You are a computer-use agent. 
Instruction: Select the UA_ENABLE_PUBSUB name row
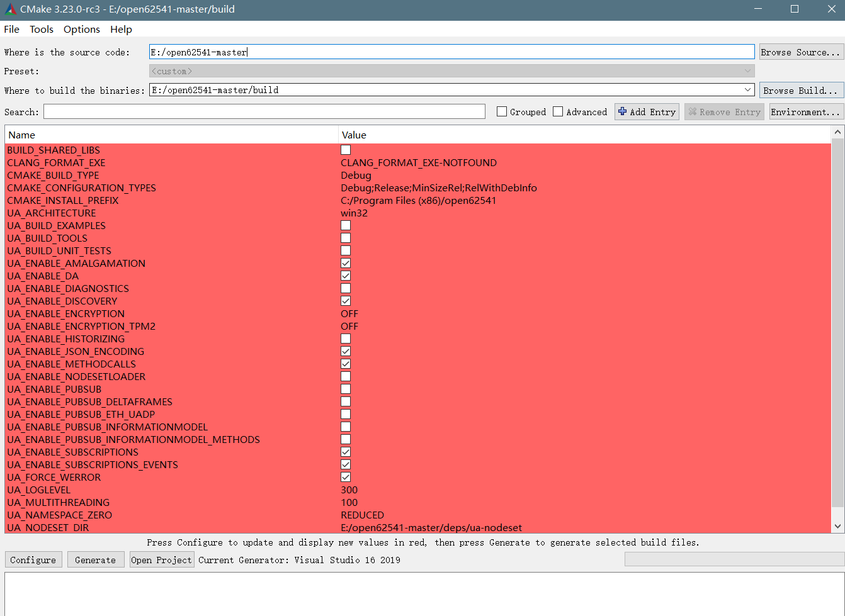tap(54, 389)
